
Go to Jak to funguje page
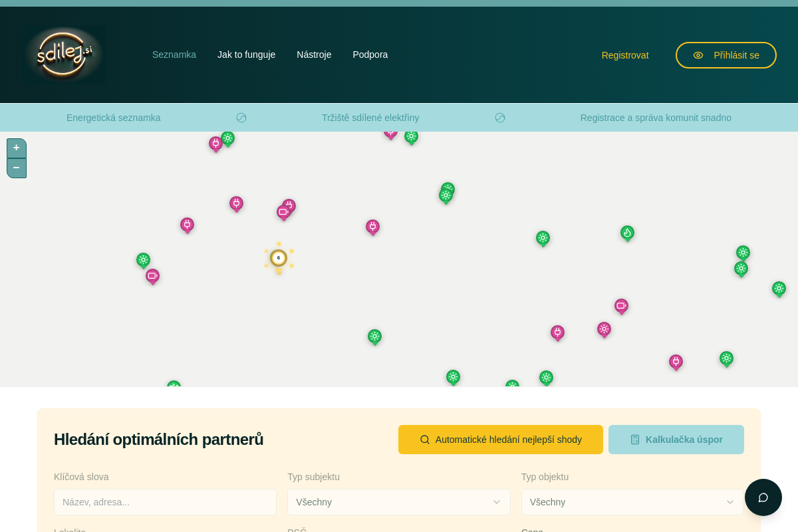246,55
